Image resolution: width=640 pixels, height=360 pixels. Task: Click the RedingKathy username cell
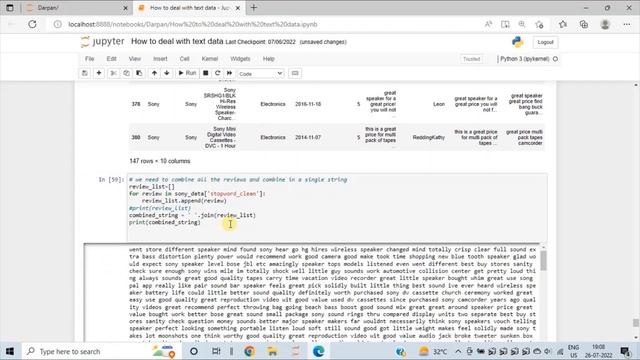[429, 137]
